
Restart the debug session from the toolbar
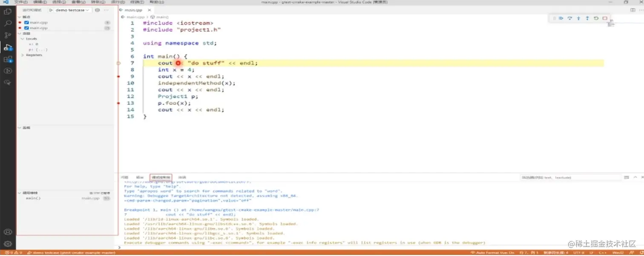596,18
